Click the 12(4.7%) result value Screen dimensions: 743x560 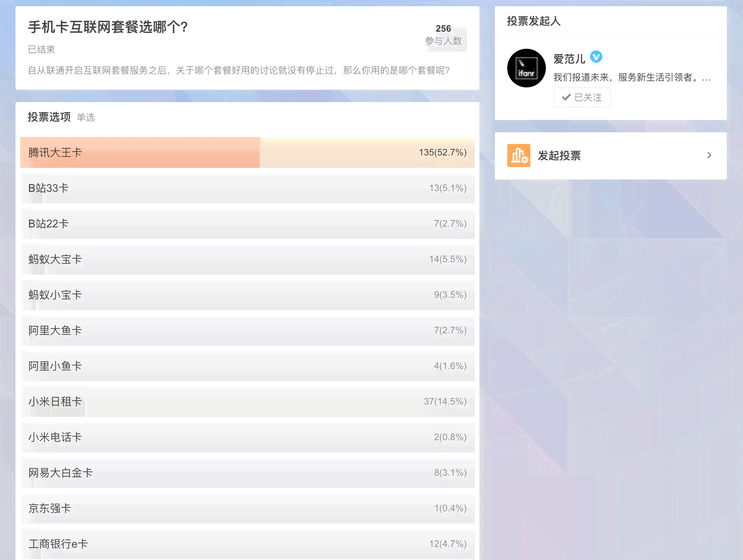pos(448,544)
